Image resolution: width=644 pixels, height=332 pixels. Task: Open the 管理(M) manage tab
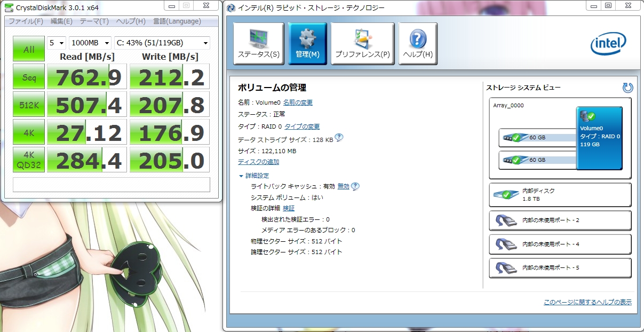[x=307, y=44]
